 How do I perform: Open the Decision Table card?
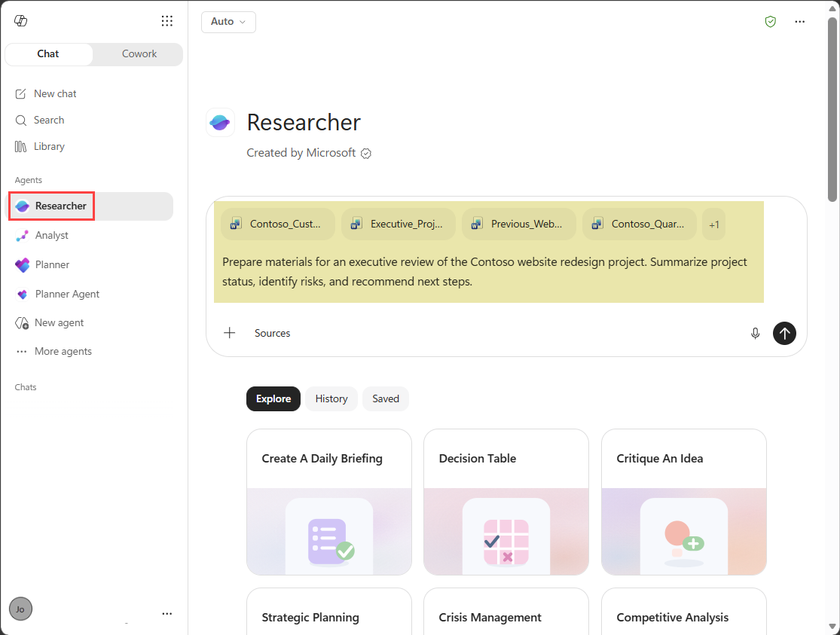click(506, 502)
